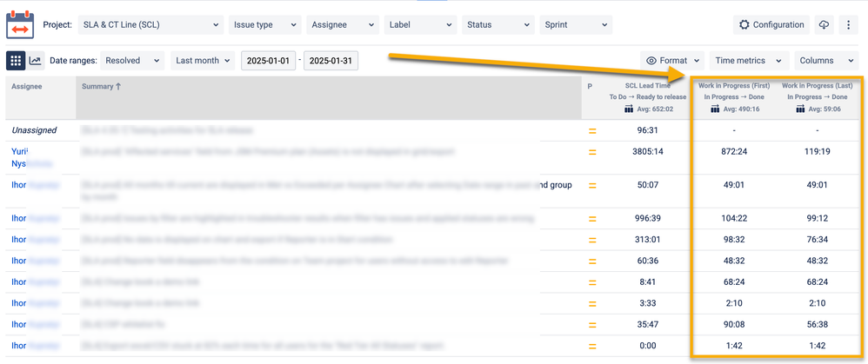Image resolution: width=868 pixels, height=364 pixels.
Task: Edit the end date 2025-01-31 field
Action: tap(331, 61)
